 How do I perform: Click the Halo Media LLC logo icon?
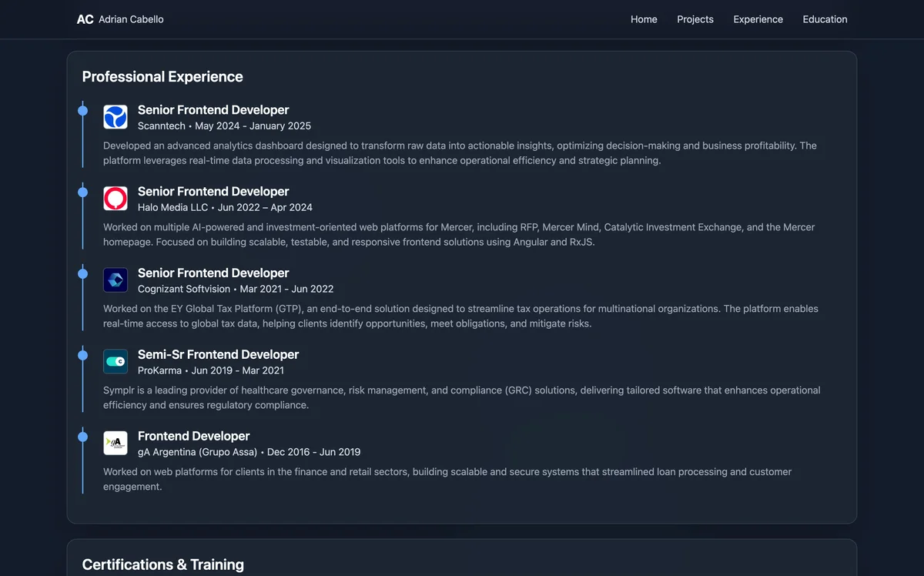115,199
